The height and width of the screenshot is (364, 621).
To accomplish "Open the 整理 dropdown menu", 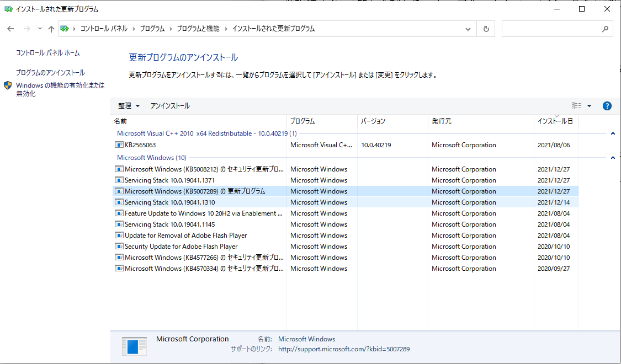I will [129, 106].
